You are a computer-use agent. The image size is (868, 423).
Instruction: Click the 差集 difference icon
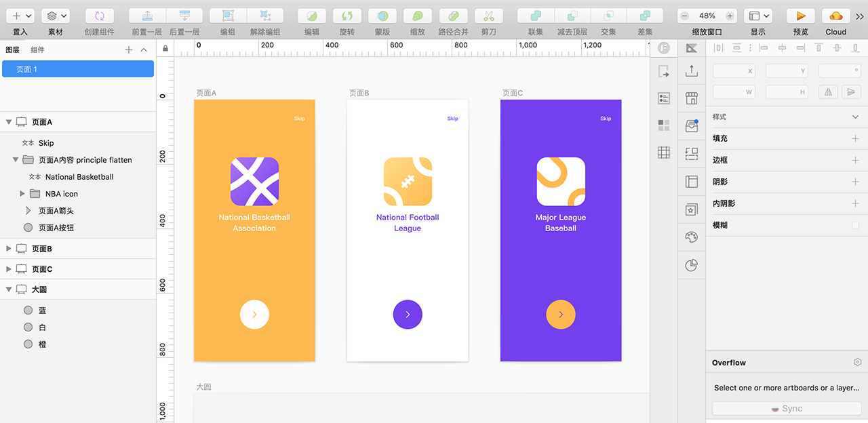645,16
